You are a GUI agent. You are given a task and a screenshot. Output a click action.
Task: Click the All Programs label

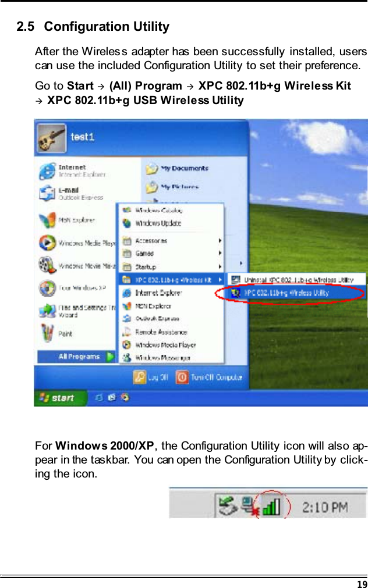tap(79, 357)
